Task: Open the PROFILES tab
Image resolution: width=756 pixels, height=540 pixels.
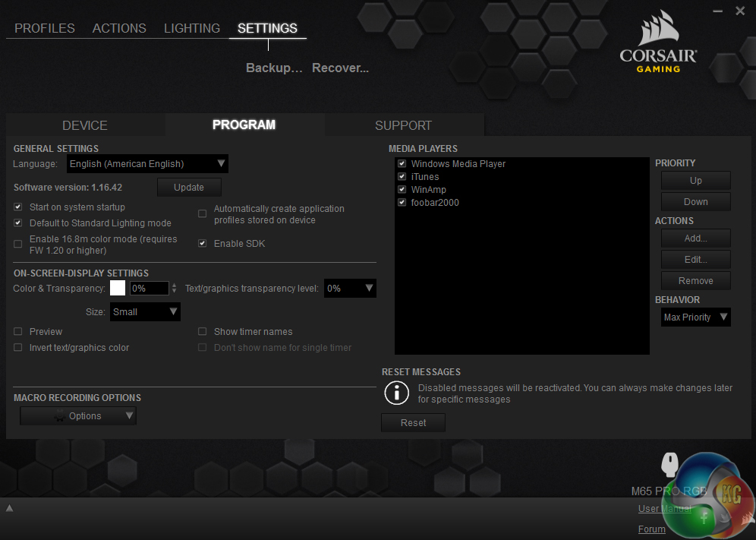Action: click(44, 28)
